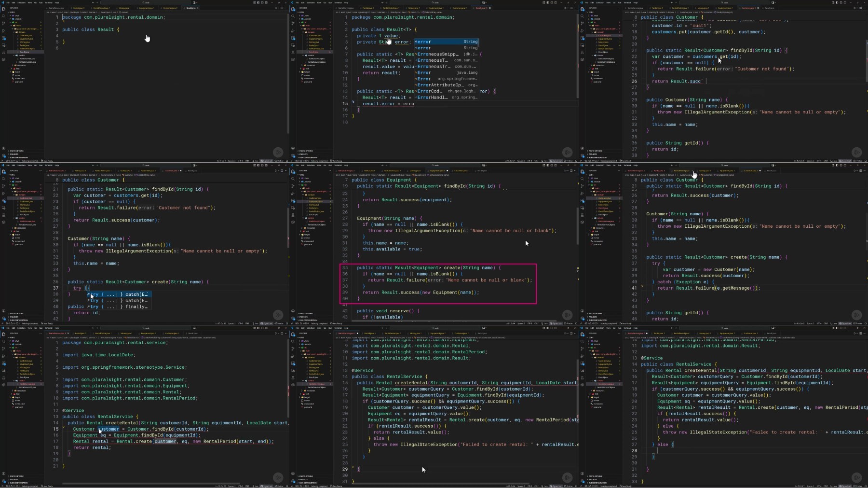Toggle Secondary Side Bar in the Equipment class frame
This screenshot has height=488, width=868.
pos(556,165)
